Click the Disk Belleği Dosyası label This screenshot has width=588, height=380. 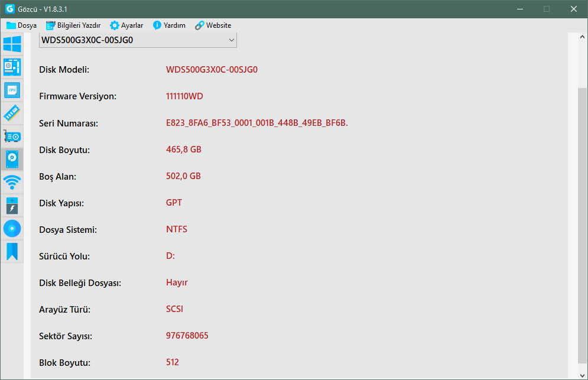click(80, 283)
